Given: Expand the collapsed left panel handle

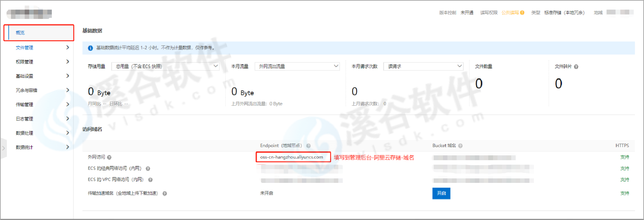Looking at the screenshot, I should tap(3, 148).
